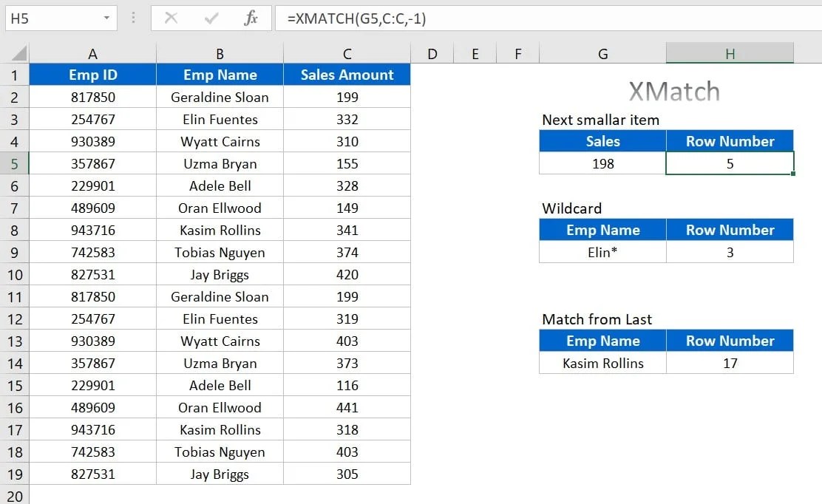
Task: Click Emp ID 229901 in row 6
Action: click(93, 186)
